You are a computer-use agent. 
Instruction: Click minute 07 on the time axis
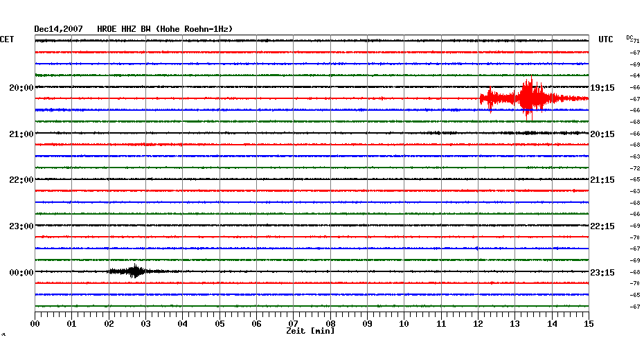[293, 323]
